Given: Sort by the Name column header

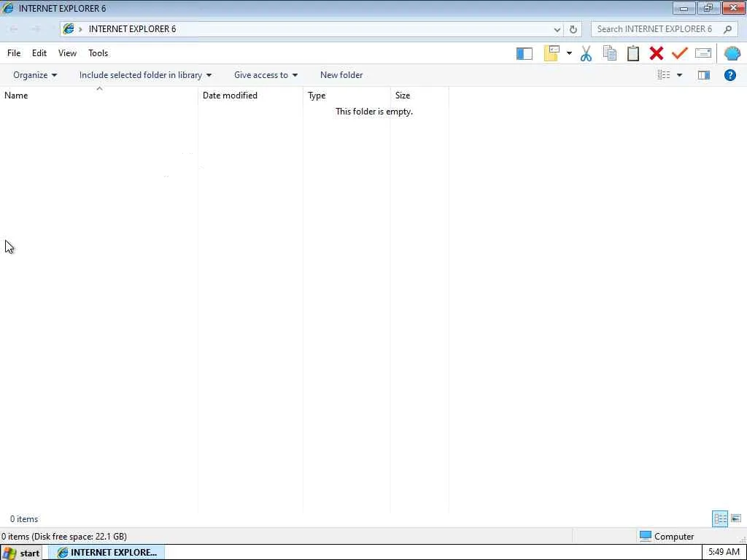Looking at the screenshot, I should pyautogui.click(x=99, y=96).
